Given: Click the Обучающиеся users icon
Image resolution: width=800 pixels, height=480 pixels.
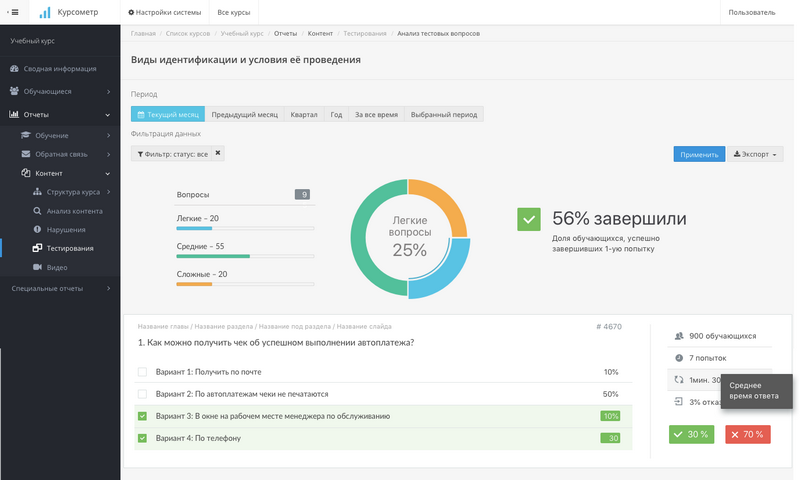Looking at the screenshot, I should click(x=14, y=91).
